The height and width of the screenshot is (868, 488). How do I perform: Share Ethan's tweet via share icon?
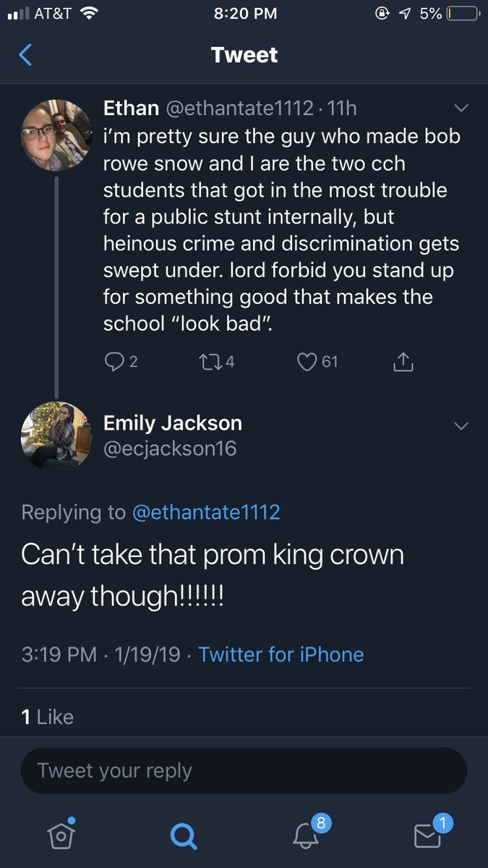[403, 362]
